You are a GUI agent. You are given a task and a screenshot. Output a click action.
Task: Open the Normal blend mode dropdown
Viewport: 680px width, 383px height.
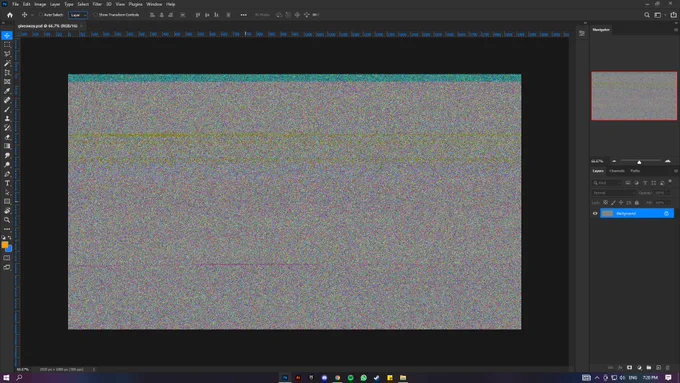[614, 193]
